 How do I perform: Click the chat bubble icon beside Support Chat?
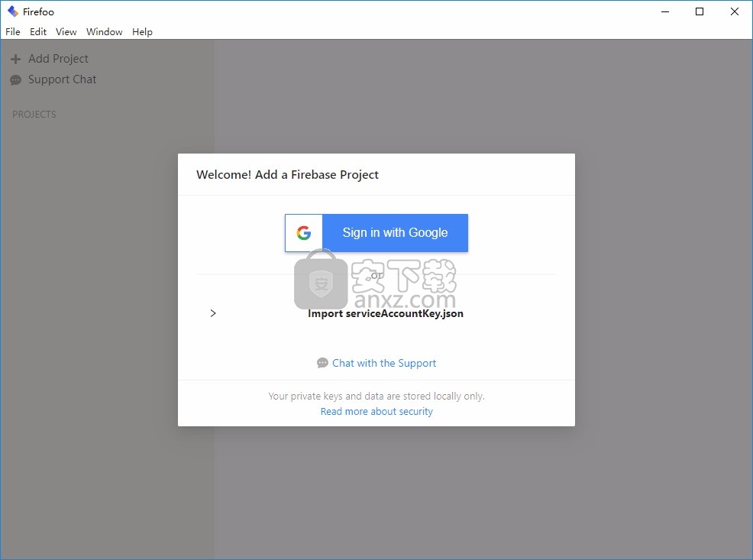16,79
